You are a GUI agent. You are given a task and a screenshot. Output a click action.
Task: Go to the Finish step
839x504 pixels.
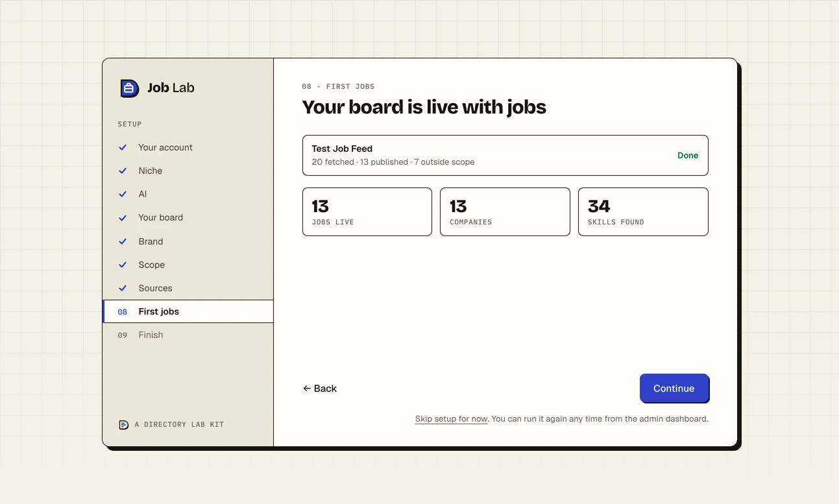(x=188, y=335)
